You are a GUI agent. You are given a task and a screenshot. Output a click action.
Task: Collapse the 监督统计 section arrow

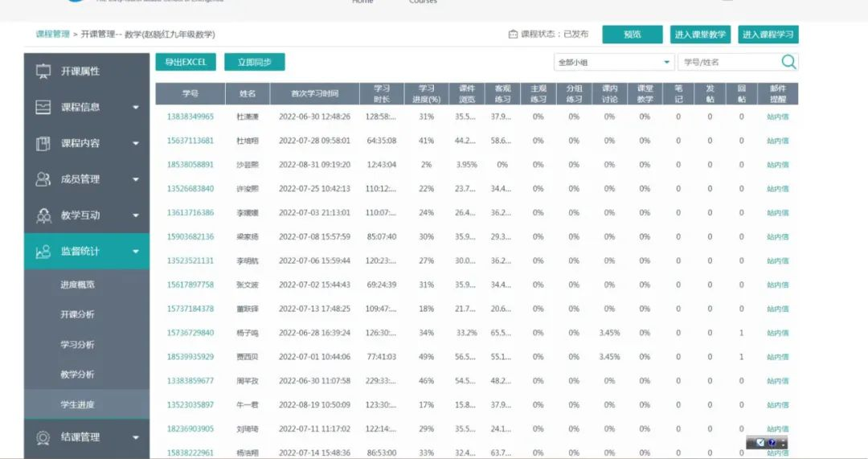pyautogui.click(x=135, y=252)
